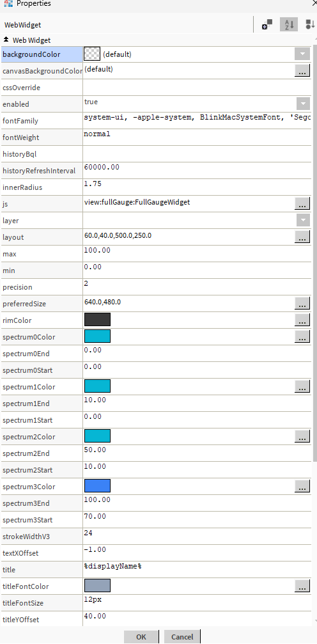Click the spectrum2End 50.00 field
Screen dimensions: 317x644
[197, 453]
